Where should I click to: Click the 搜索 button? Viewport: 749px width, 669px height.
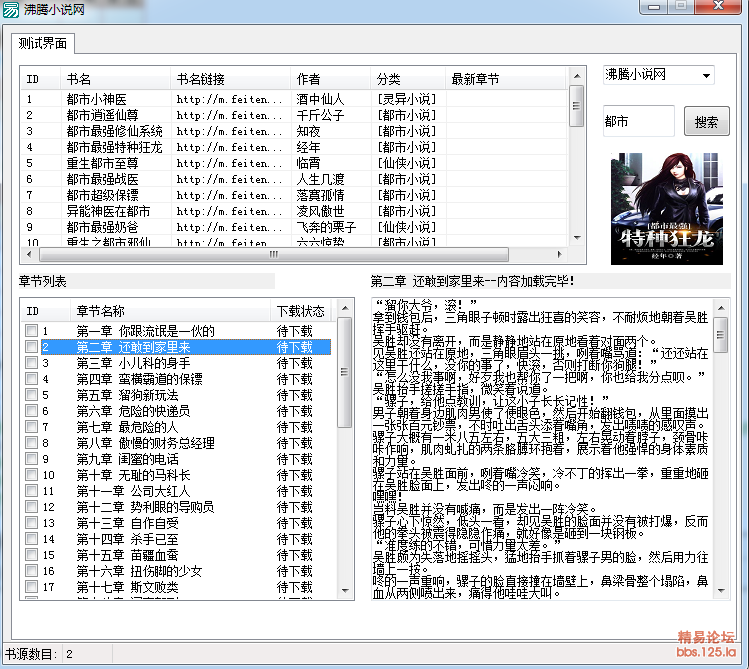706,121
